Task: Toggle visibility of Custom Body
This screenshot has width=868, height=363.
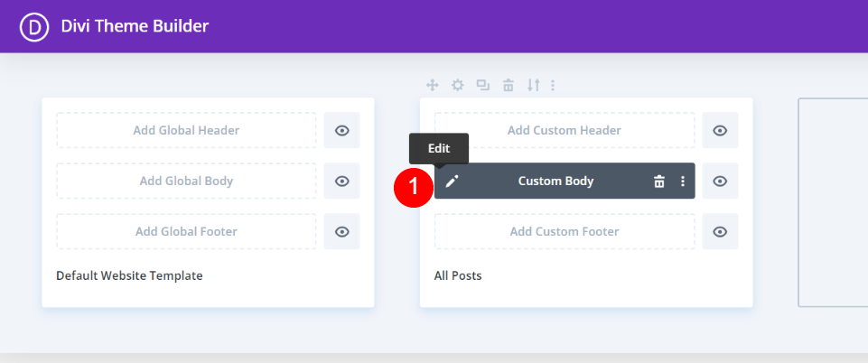Action: click(720, 181)
